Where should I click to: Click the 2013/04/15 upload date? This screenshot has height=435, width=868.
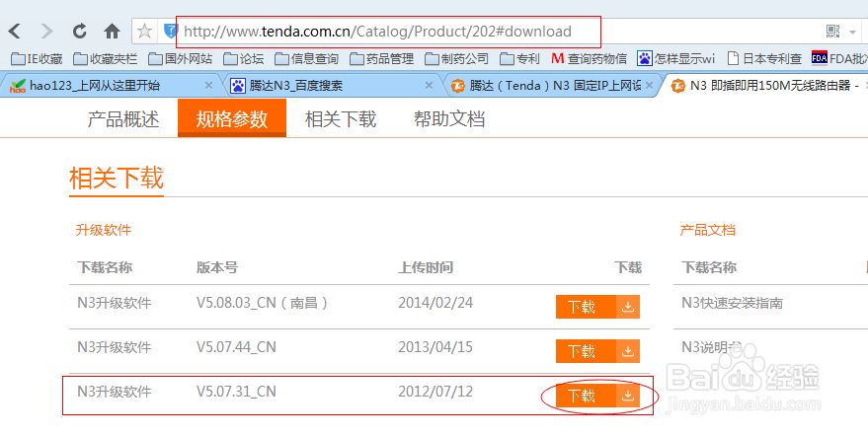tap(435, 347)
